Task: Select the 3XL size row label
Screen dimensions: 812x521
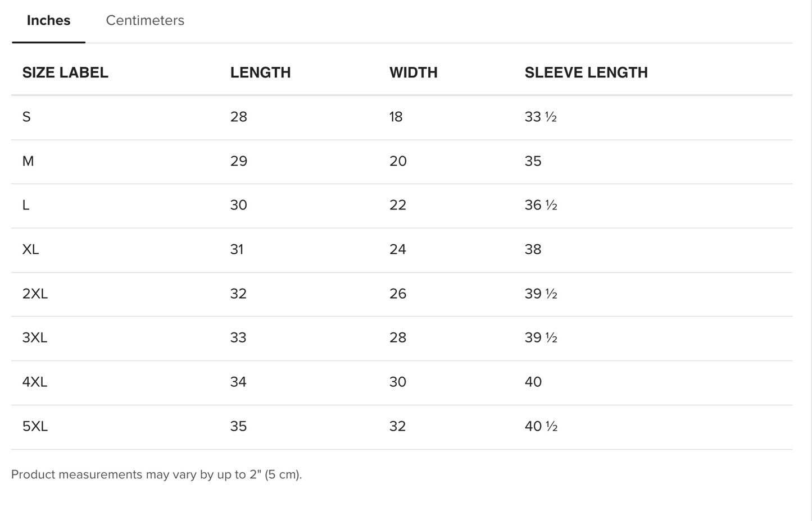Action: [35, 337]
